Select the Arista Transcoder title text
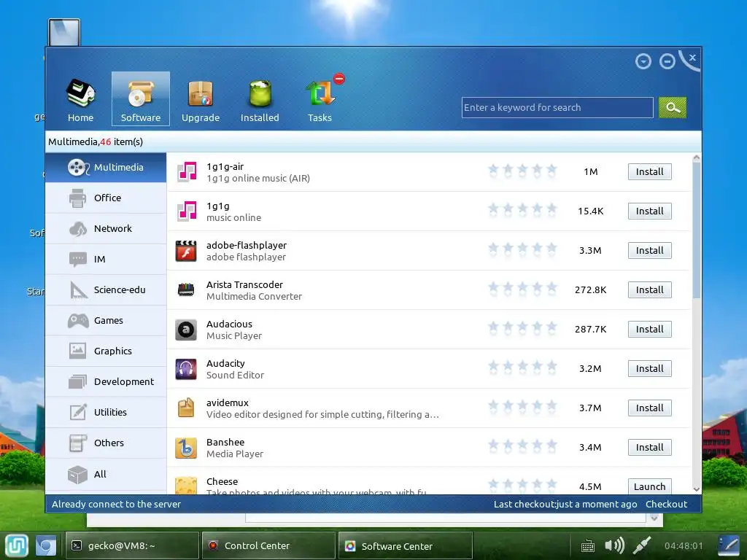 [x=244, y=284]
